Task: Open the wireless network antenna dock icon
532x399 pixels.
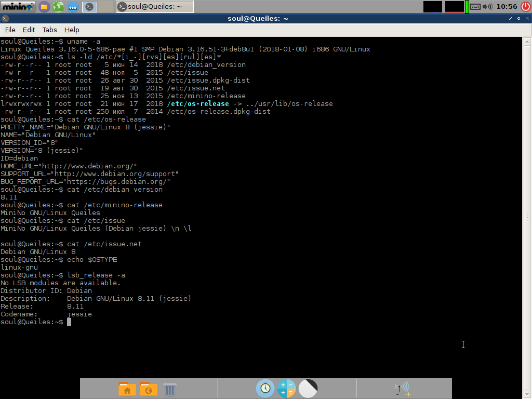Action: tap(403, 389)
